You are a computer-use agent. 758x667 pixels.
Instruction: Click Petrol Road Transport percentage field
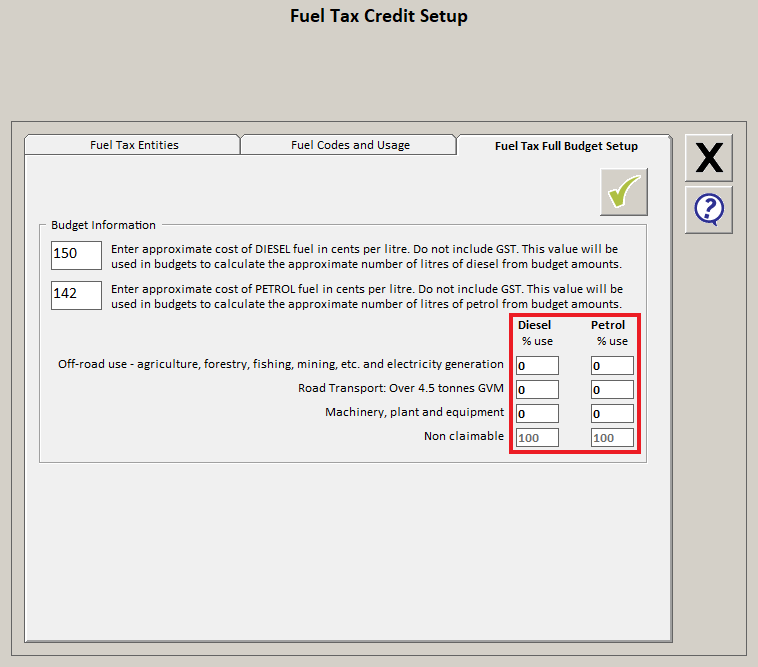(612, 390)
